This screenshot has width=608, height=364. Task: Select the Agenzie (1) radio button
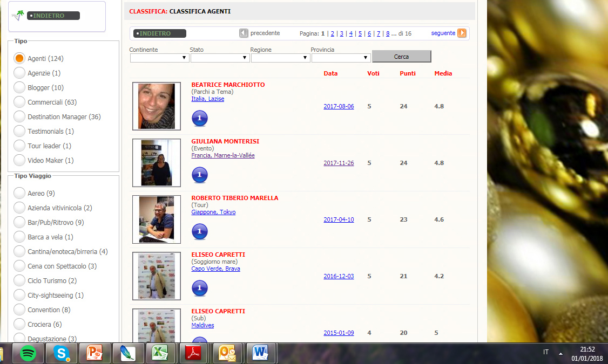19,73
